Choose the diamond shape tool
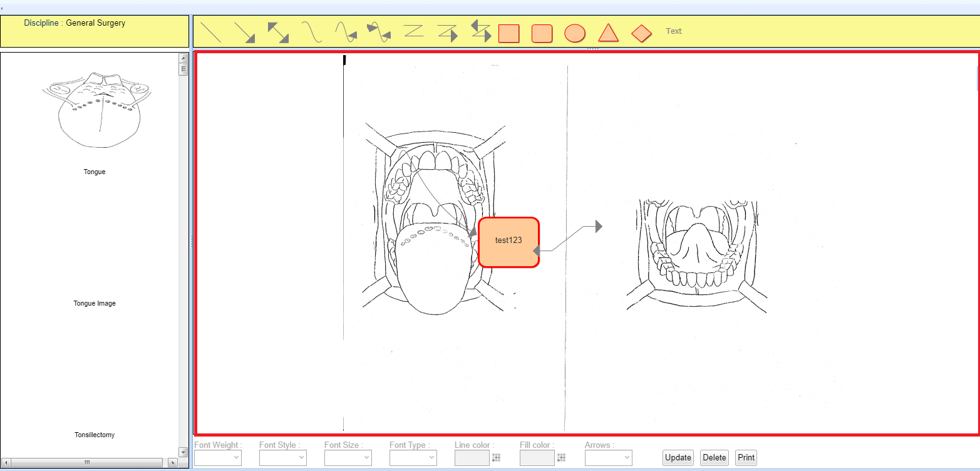Viewport: 980px width, 471px height. (641, 33)
